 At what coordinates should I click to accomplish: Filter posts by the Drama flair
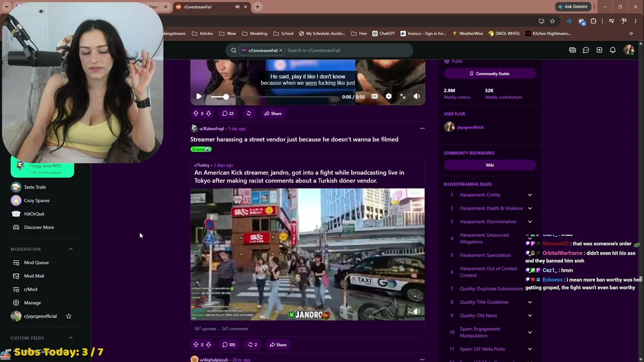[x=201, y=149]
